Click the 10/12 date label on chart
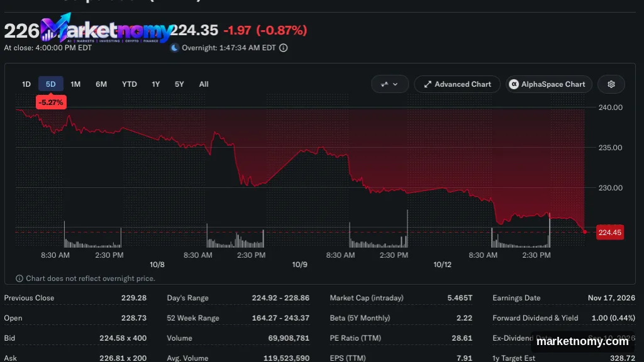The width and height of the screenshot is (644, 362). pyautogui.click(x=442, y=265)
